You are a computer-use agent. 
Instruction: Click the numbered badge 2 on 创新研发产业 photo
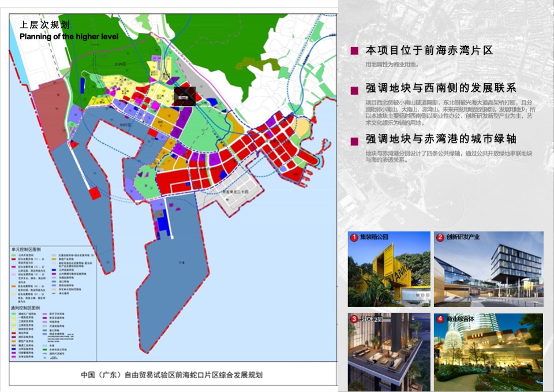(439, 236)
